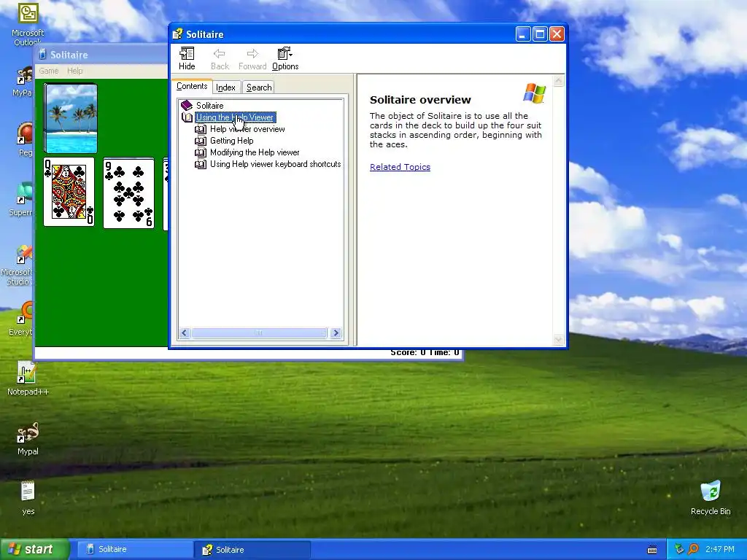Maximize the Solitaire Help window

tap(540, 34)
